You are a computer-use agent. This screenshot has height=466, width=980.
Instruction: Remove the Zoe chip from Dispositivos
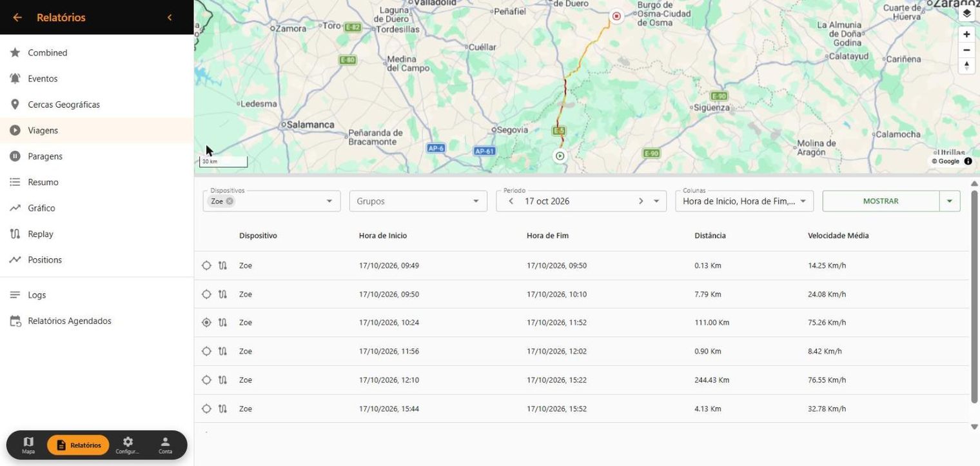pyautogui.click(x=230, y=201)
